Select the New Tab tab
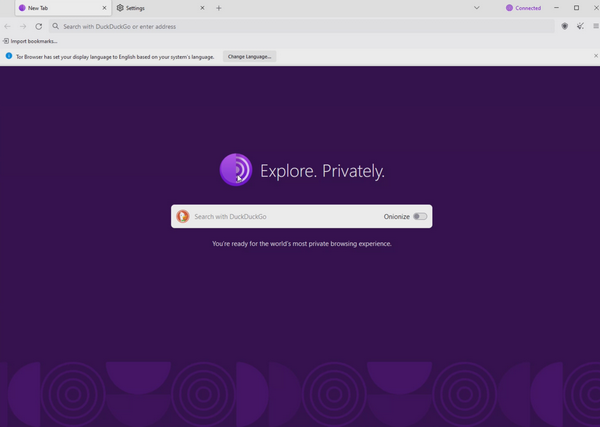This screenshot has width=600, height=427. pos(55,8)
